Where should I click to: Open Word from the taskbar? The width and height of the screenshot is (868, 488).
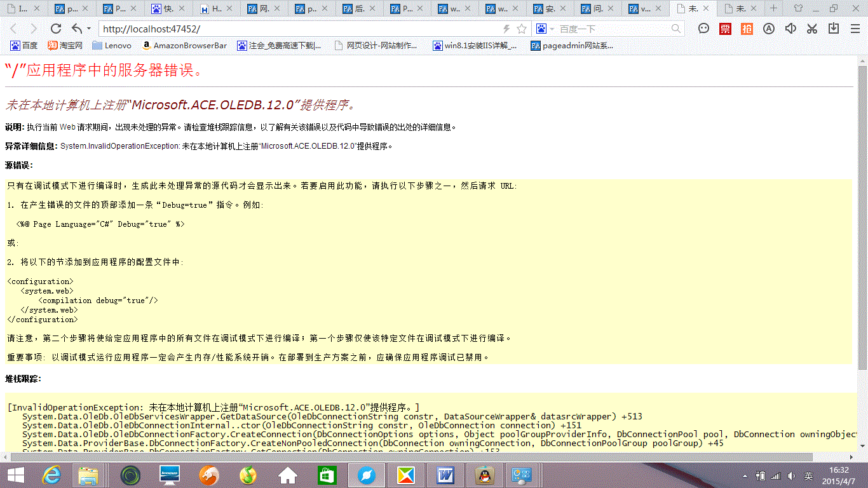pyautogui.click(x=445, y=475)
